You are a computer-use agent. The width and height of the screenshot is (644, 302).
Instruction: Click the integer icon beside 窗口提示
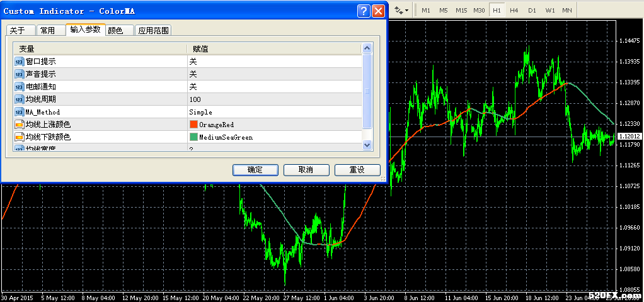(x=20, y=62)
